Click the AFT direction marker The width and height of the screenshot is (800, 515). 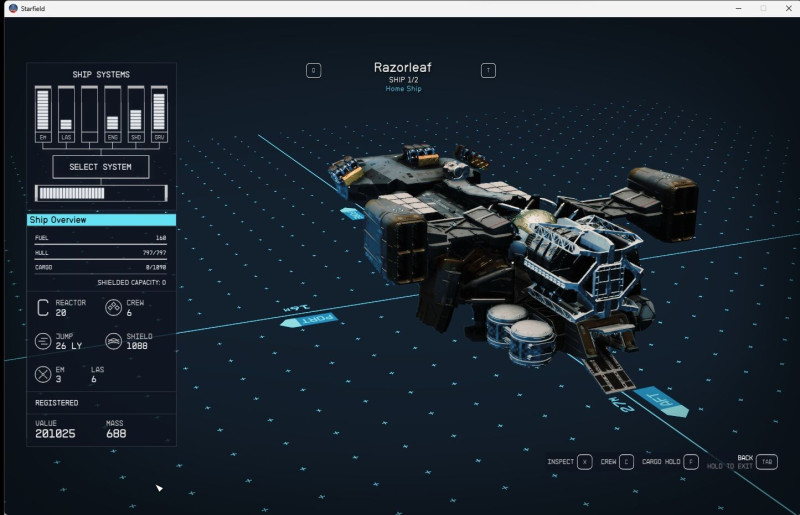click(x=661, y=401)
